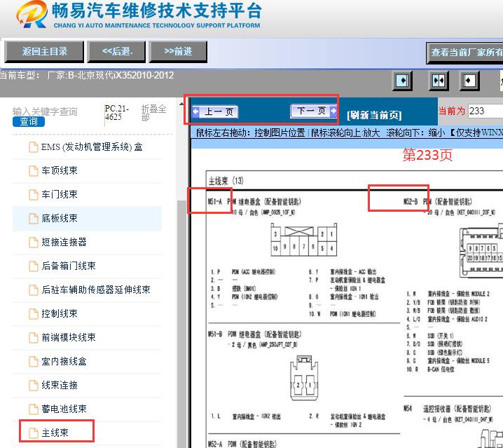This screenshot has width=503, height=448.
Task: Click the 主线束 (13) diagram title
Action: (x=226, y=181)
